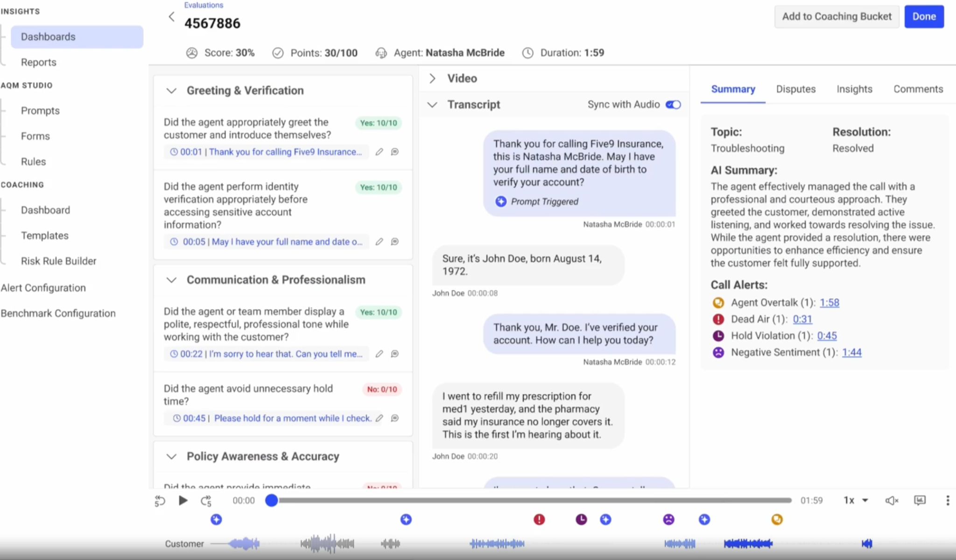Toggle Sync with Audio switch
The width and height of the screenshot is (956, 560).
(x=673, y=105)
